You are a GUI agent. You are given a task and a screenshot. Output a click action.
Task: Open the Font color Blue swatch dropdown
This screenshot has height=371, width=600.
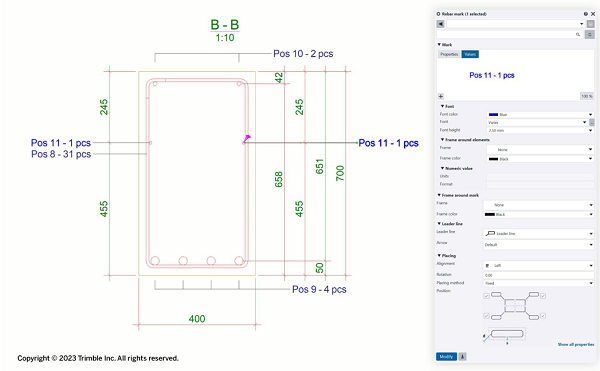click(540, 114)
